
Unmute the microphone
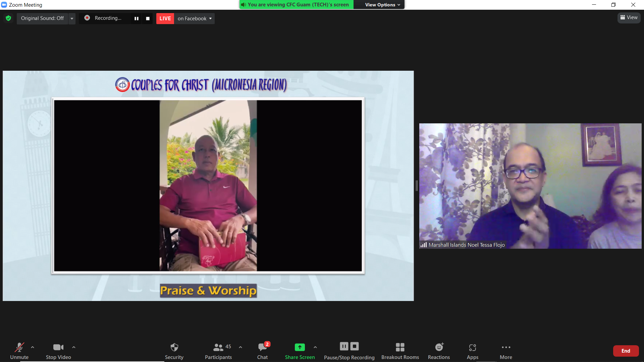coord(19,351)
